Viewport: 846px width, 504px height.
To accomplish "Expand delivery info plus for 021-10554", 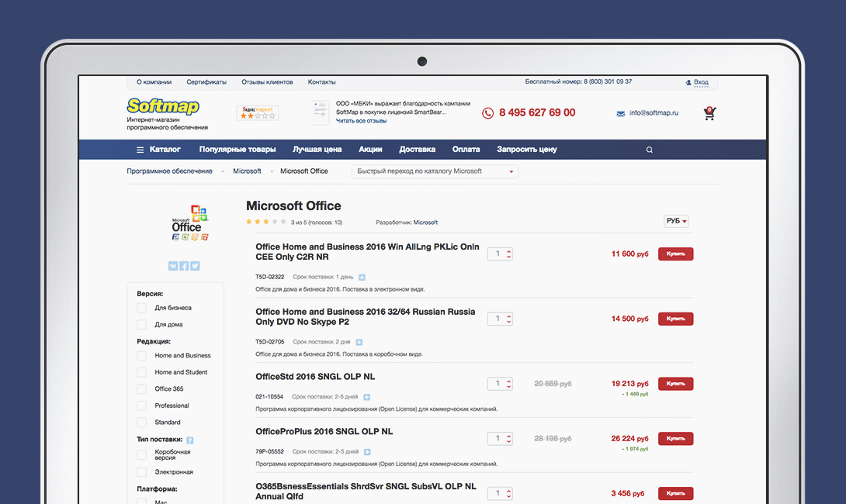I will coord(367,397).
